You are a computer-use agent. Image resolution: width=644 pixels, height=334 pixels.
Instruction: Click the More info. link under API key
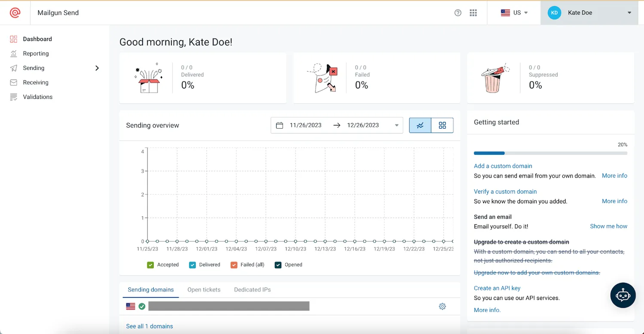pyautogui.click(x=487, y=310)
